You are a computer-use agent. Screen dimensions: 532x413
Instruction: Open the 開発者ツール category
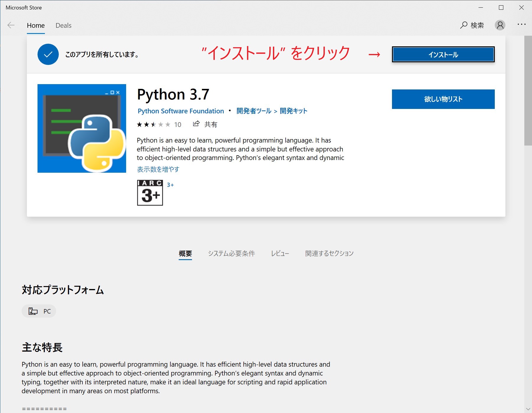point(253,111)
